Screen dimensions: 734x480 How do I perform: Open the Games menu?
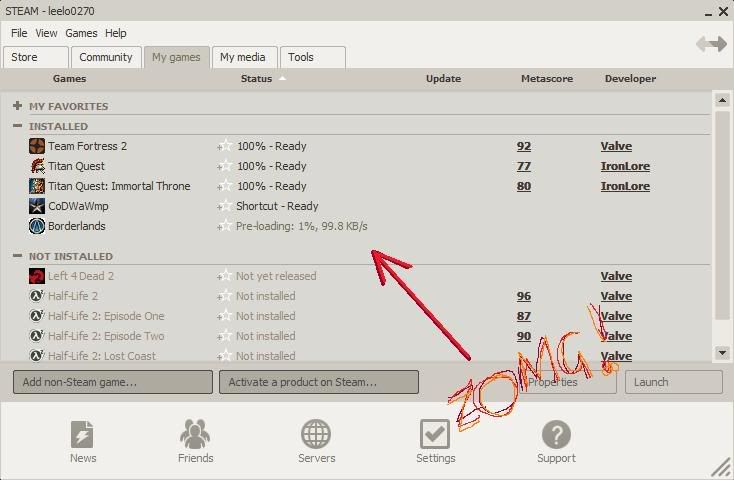(x=81, y=33)
